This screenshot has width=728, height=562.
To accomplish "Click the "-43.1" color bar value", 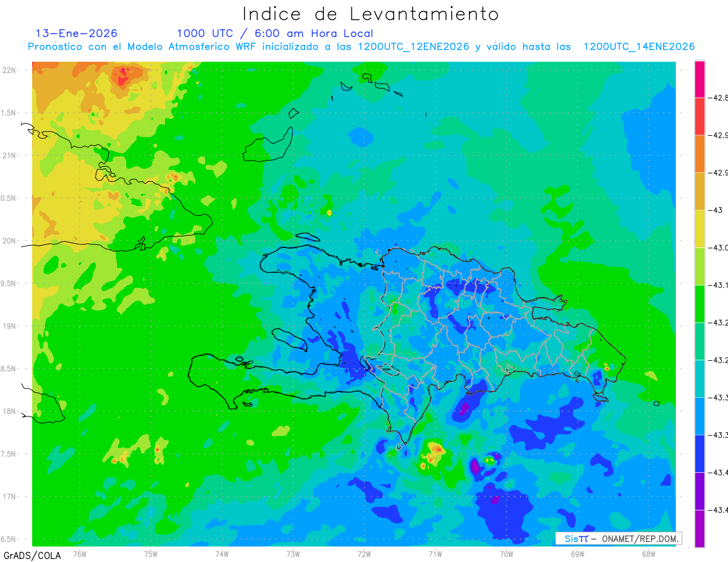I will (x=719, y=284).
